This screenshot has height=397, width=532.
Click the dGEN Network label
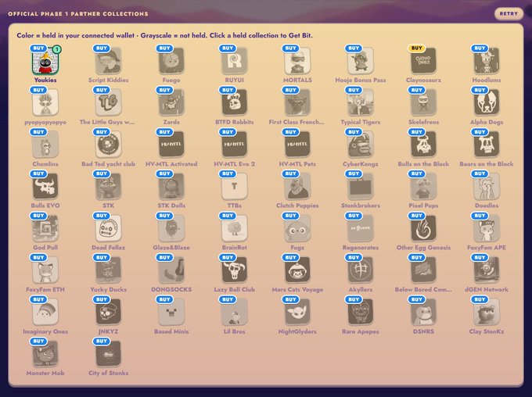pos(487,289)
